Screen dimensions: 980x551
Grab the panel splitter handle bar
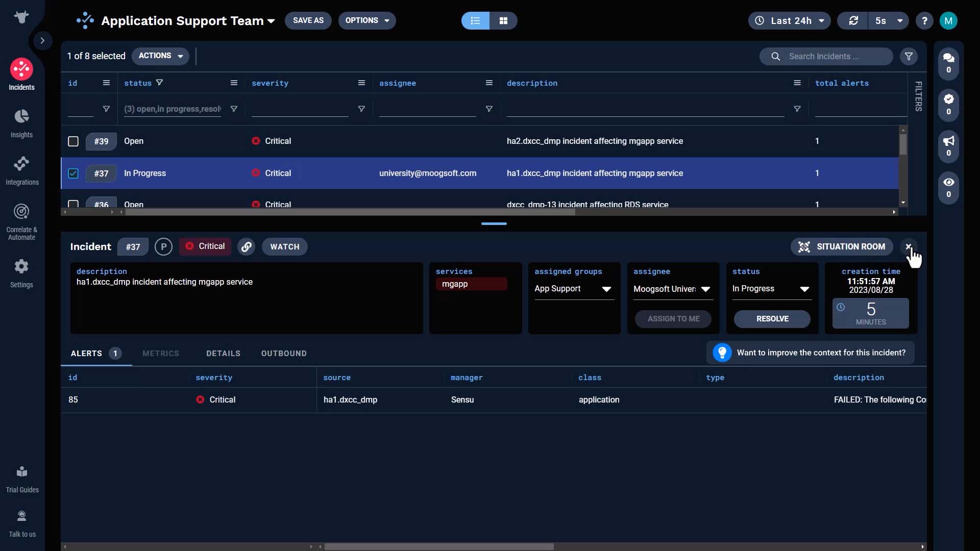pos(494,223)
